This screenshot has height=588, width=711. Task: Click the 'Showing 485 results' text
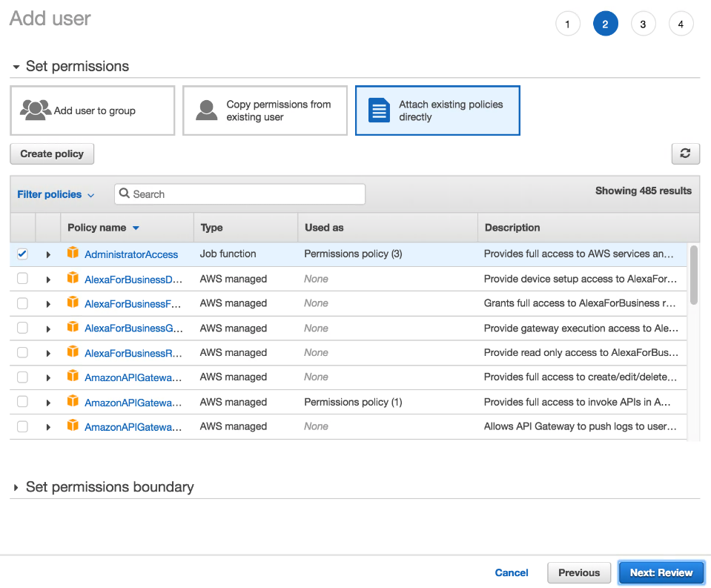click(643, 191)
